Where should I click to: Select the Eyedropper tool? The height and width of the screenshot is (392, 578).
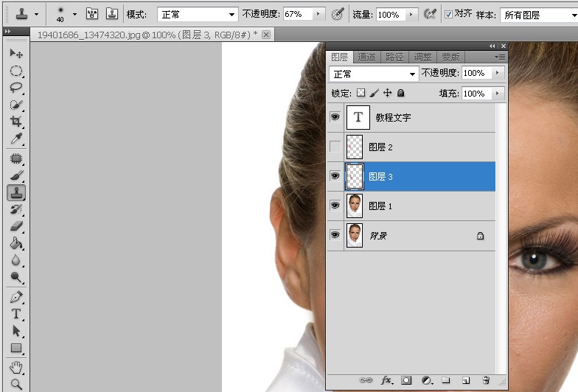coord(16,139)
